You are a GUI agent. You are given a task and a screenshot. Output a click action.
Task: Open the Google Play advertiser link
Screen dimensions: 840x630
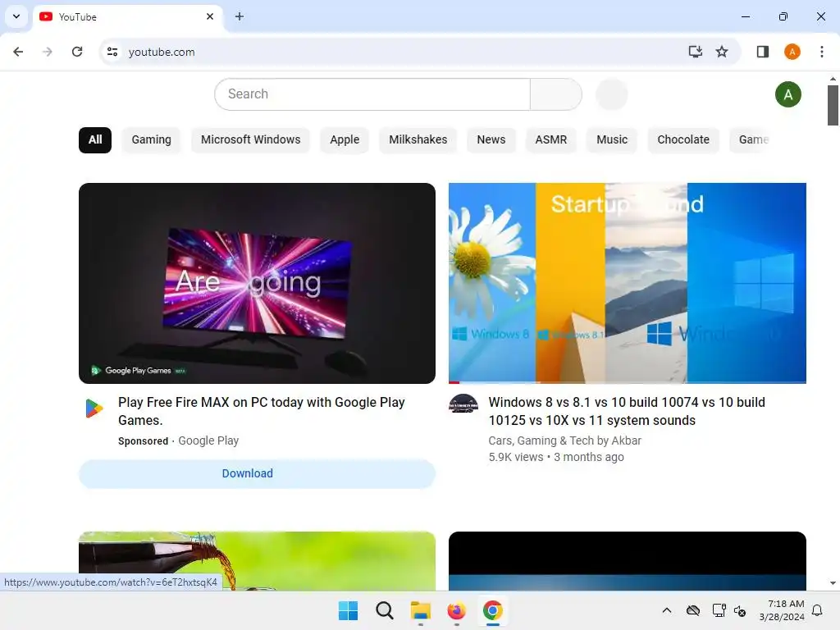[x=208, y=441]
